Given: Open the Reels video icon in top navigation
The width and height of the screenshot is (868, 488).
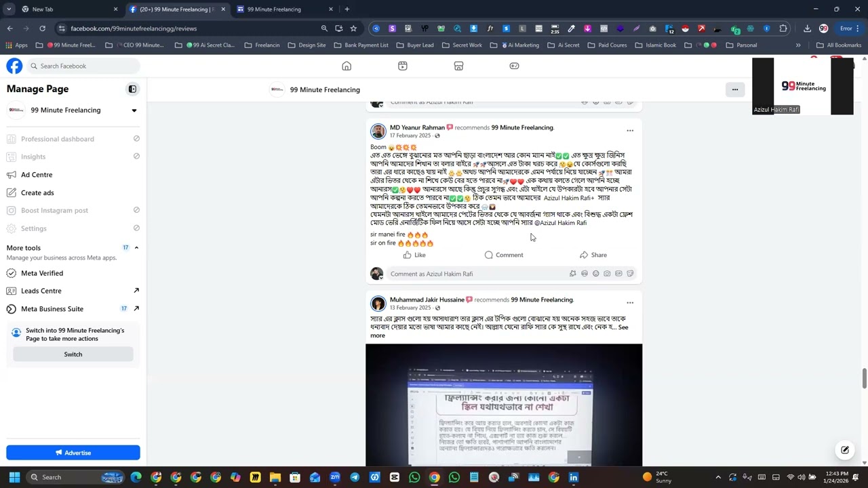Looking at the screenshot, I should tap(403, 66).
